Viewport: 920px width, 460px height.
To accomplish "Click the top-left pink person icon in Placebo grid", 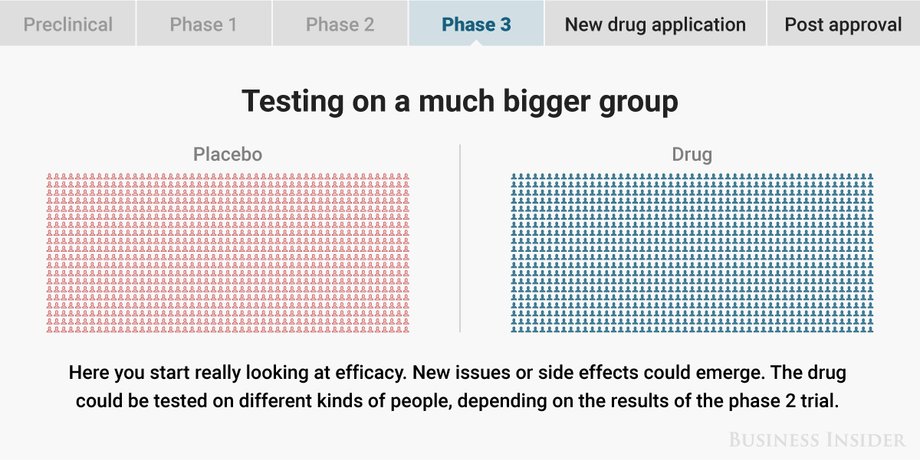I will pyautogui.click(x=50, y=177).
